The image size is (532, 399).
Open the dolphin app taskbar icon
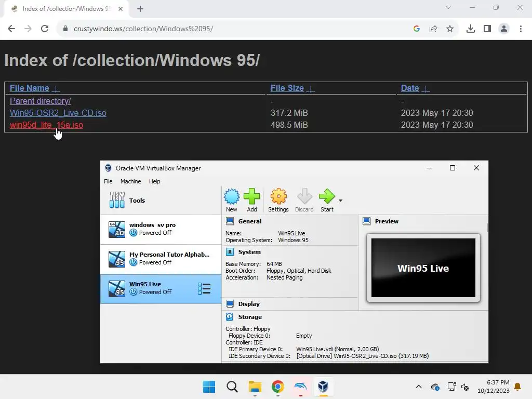click(301, 387)
